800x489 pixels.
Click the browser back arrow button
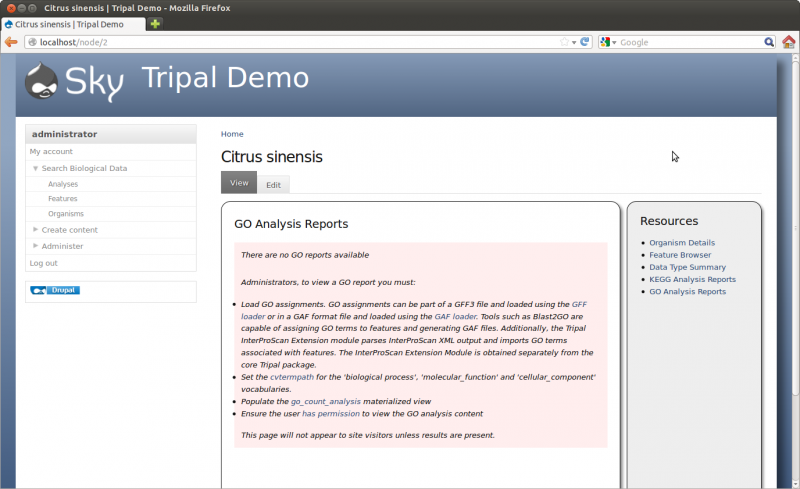(x=11, y=42)
